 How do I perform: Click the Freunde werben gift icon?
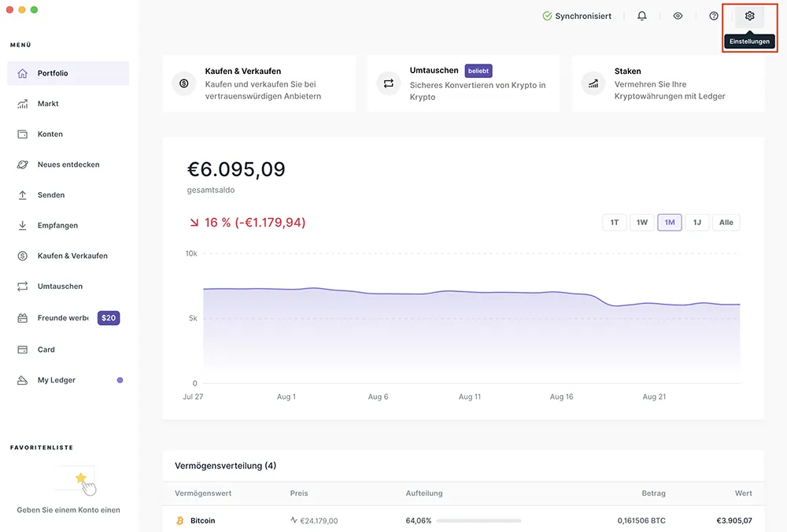(23, 318)
